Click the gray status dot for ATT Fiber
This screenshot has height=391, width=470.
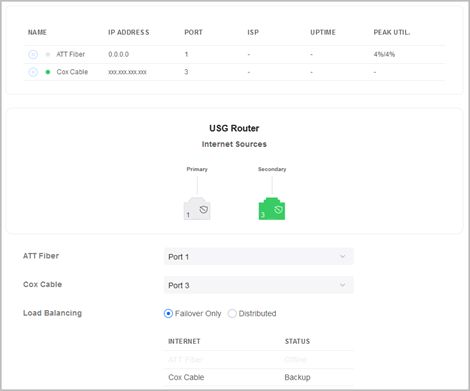(x=48, y=54)
